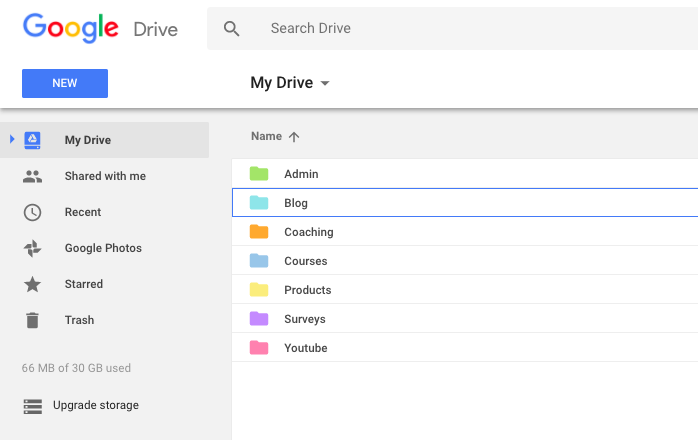Open the Trash section

(x=79, y=320)
